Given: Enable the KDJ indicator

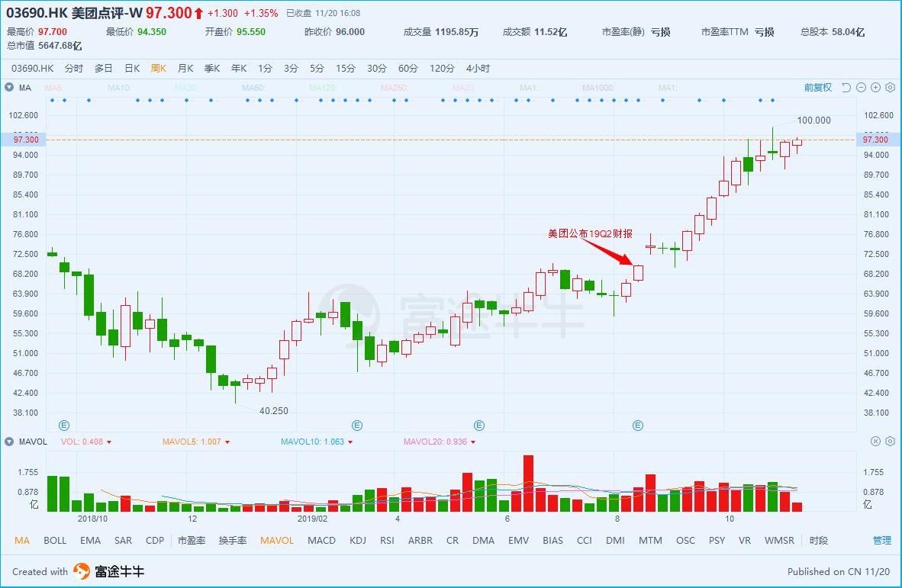Looking at the screenshot, I should click(x=358, y=540).
